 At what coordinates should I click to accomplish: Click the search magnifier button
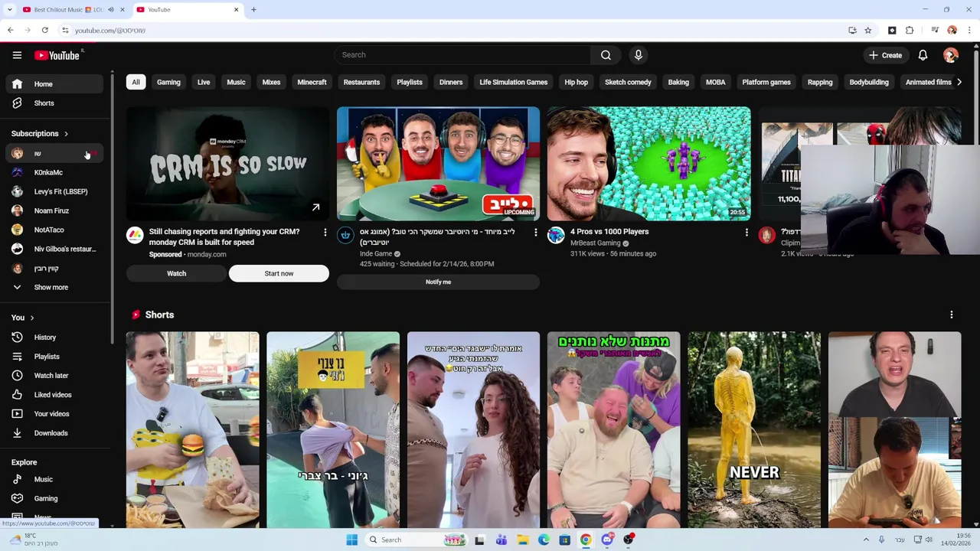[606, 55]
